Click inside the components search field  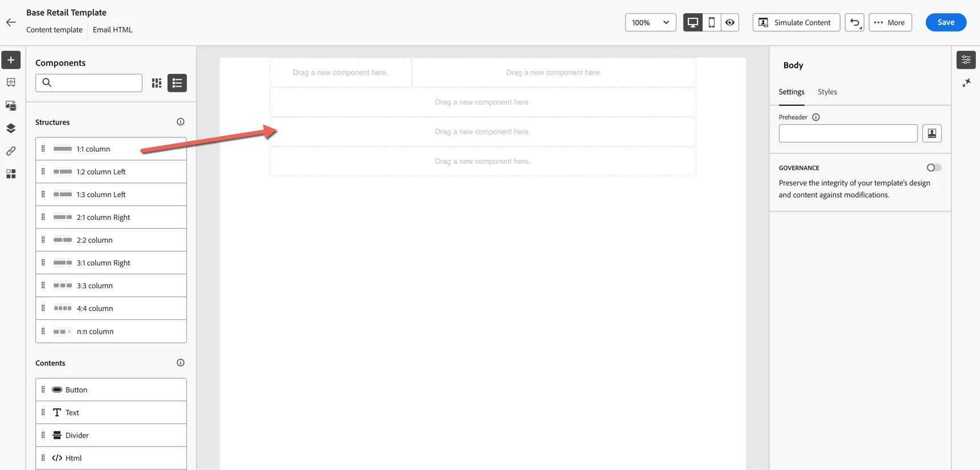click(89, 83)
